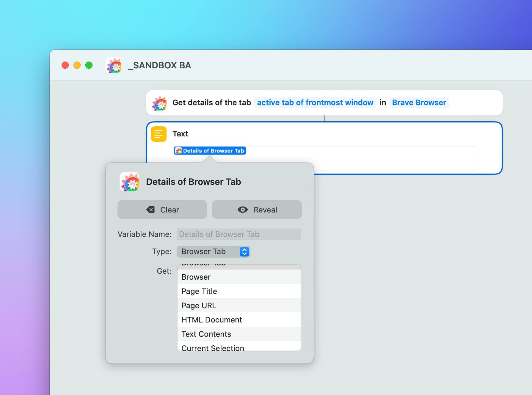Viewport: 532px width, 395px height.
Task: Open the Type dropdown stepper arrows
Action: tap(244, 252)
